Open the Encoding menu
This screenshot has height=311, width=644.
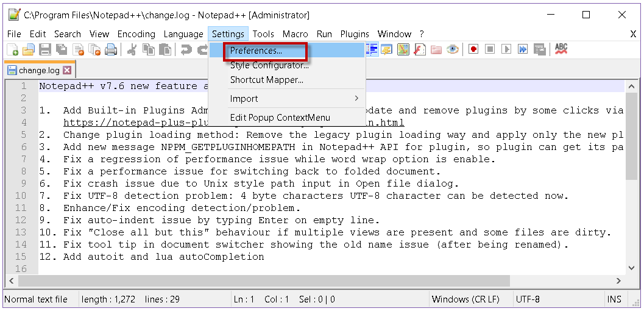tap(136, 34)
